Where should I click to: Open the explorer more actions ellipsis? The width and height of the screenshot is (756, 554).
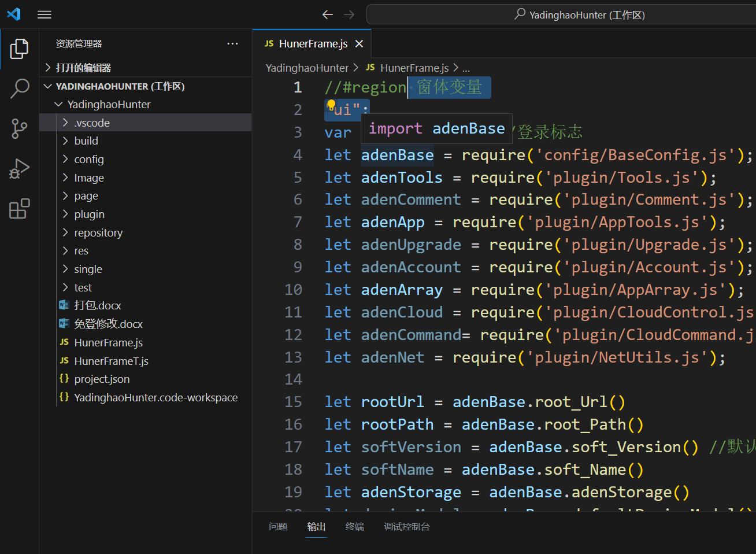click(232, 44)
